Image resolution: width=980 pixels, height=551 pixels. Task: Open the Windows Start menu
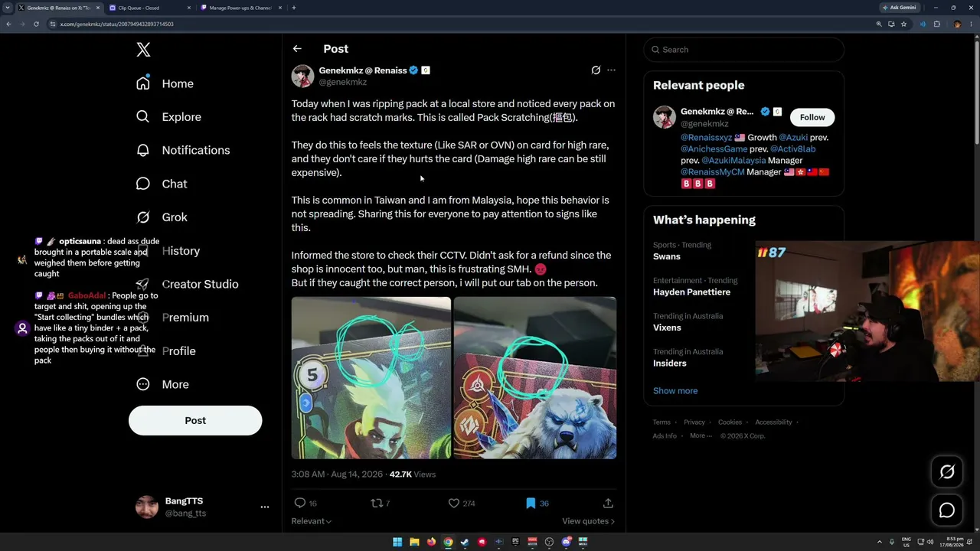pyautogui.click(x=397, y=542)
